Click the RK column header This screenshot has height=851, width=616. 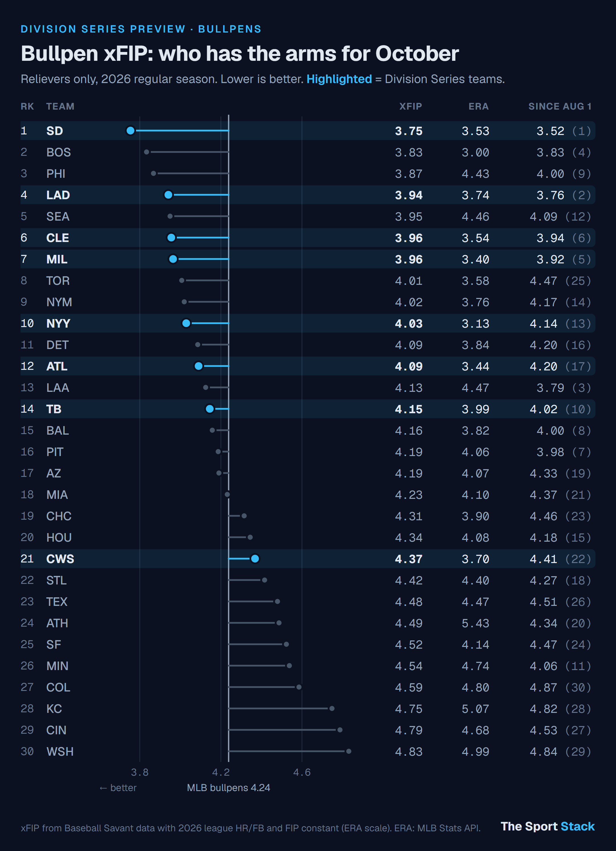pyautogui.click(x=27, y=106)
